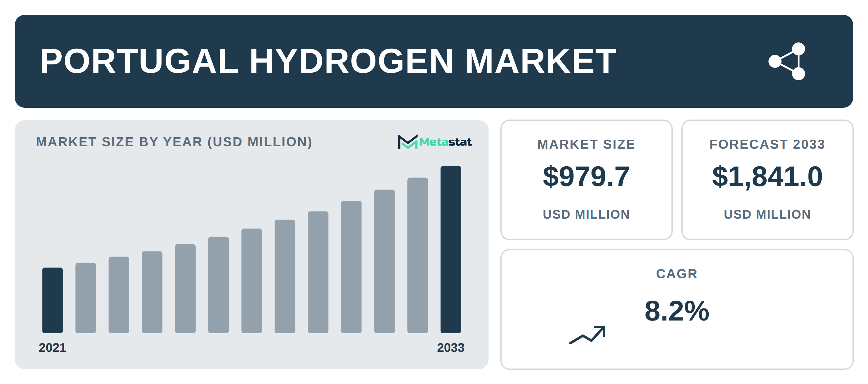Click the 2033 axis label

(x=451, y=348)
